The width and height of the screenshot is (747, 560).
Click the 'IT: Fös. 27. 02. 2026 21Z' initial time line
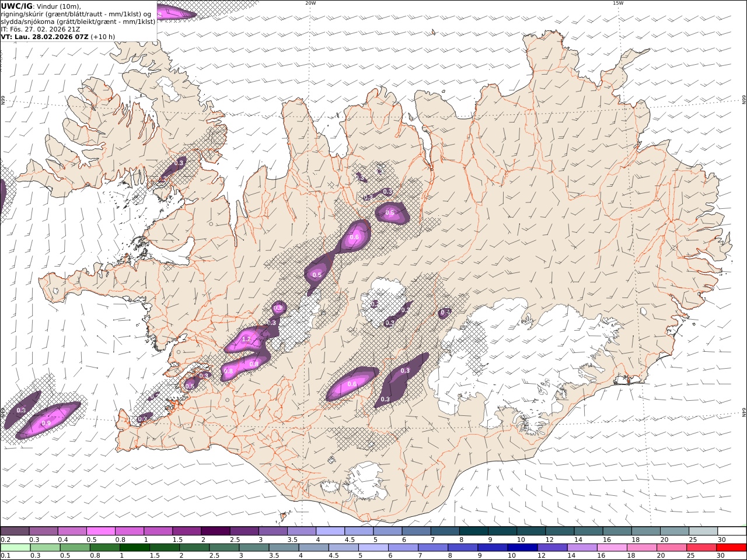(40, 29)
